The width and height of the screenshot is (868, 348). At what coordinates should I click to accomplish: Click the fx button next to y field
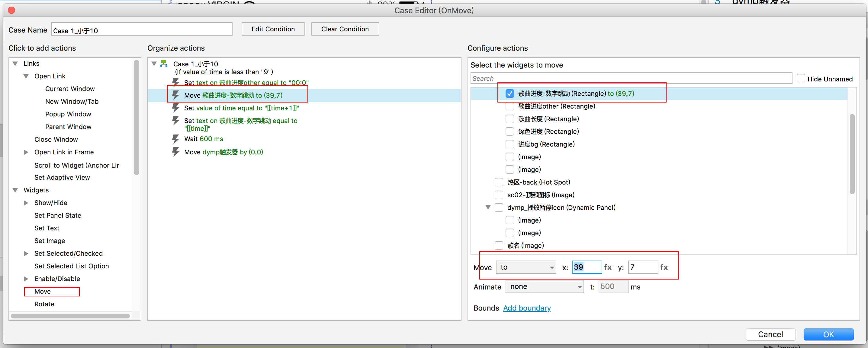click(664, 267)
